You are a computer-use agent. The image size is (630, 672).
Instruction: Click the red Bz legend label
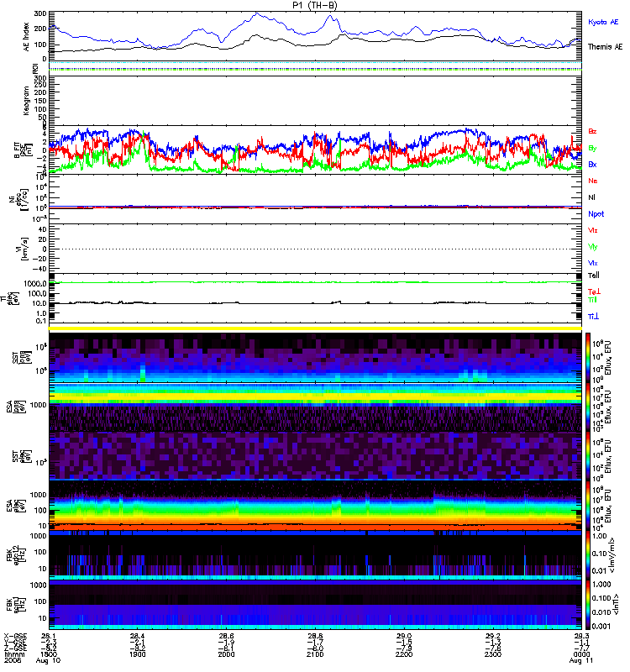[x=592, y=131]
